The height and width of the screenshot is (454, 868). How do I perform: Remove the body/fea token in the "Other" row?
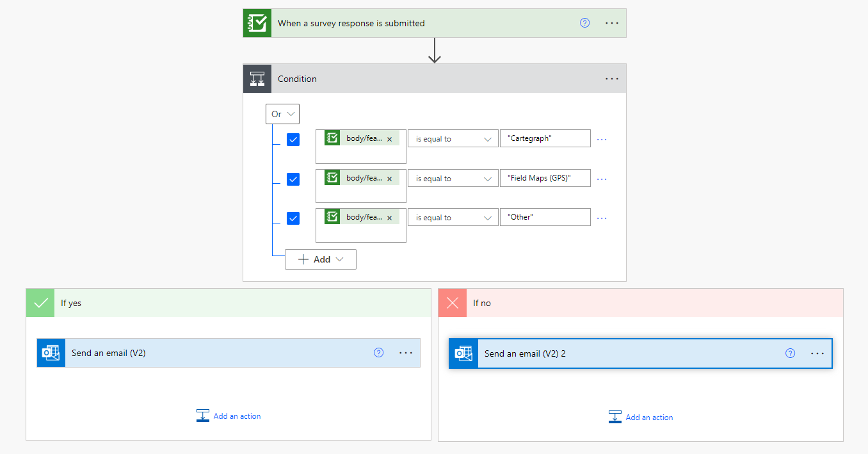click(x=389, y=218)
